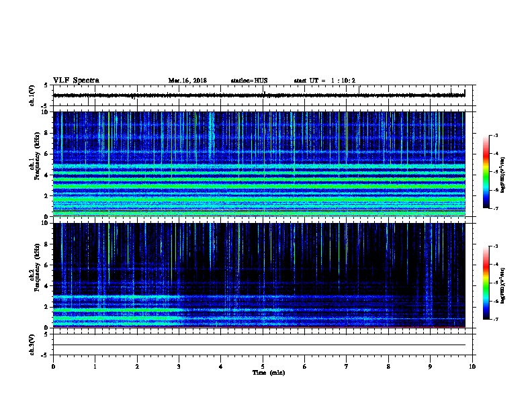Click the "Time (min)" axis label
The width and height of the screenshot is (532, 411).
pos(269,373)
